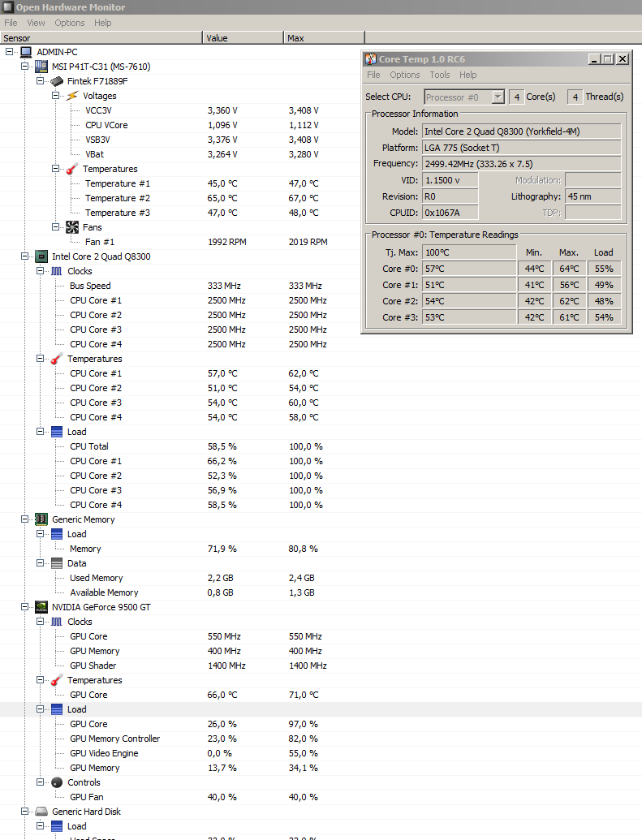The width and height of the screenshot is (642, 840).
Task: Click the NVIDIA GeForce 9500 GT icon
Action: click(41, 607)
